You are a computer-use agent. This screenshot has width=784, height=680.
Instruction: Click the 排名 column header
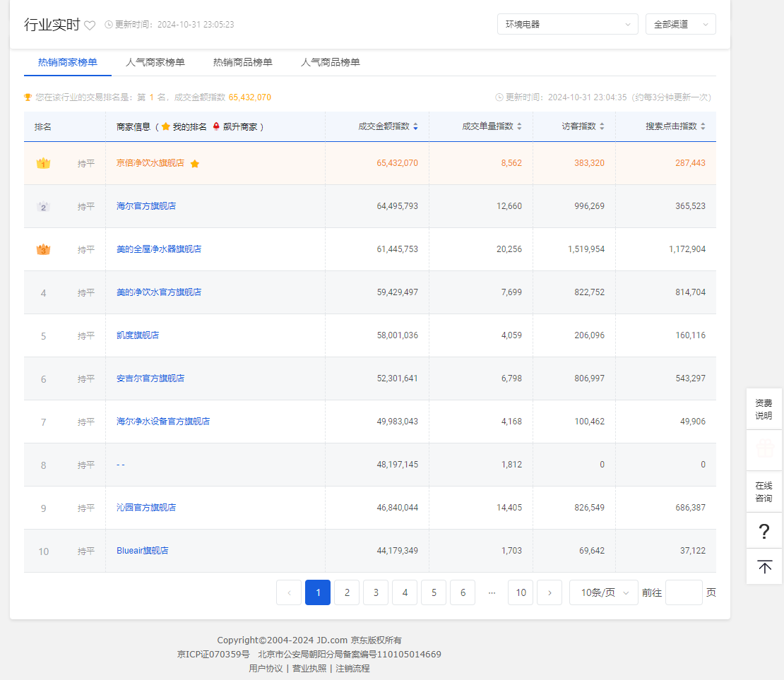[x=43, y=127]
